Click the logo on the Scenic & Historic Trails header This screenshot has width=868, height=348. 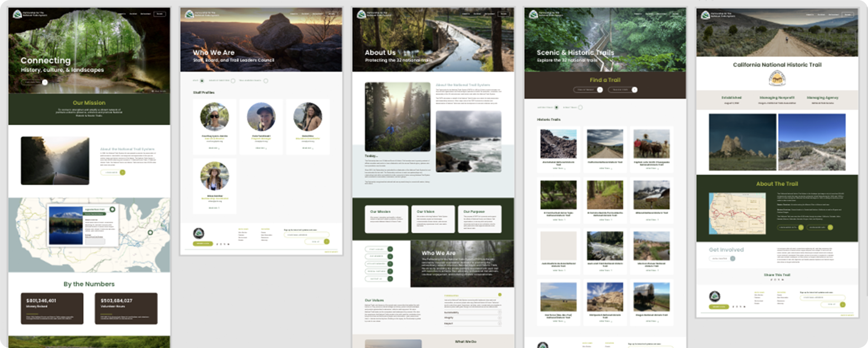(x=533, y=14)
